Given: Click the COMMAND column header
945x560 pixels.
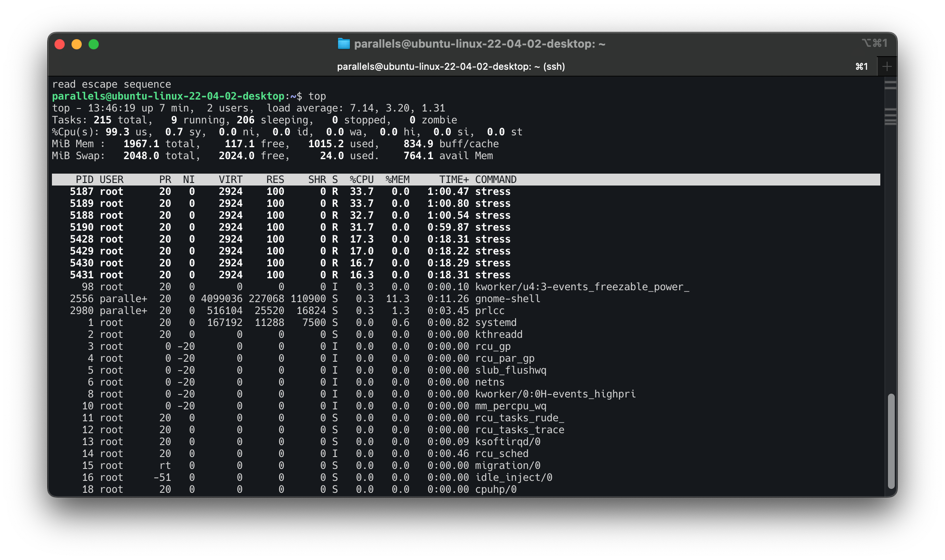Looking at the screenshot, I should 496,180.
